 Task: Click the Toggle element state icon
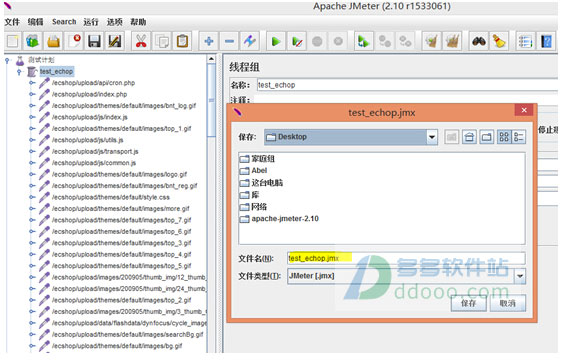click(x=250, y=42)
